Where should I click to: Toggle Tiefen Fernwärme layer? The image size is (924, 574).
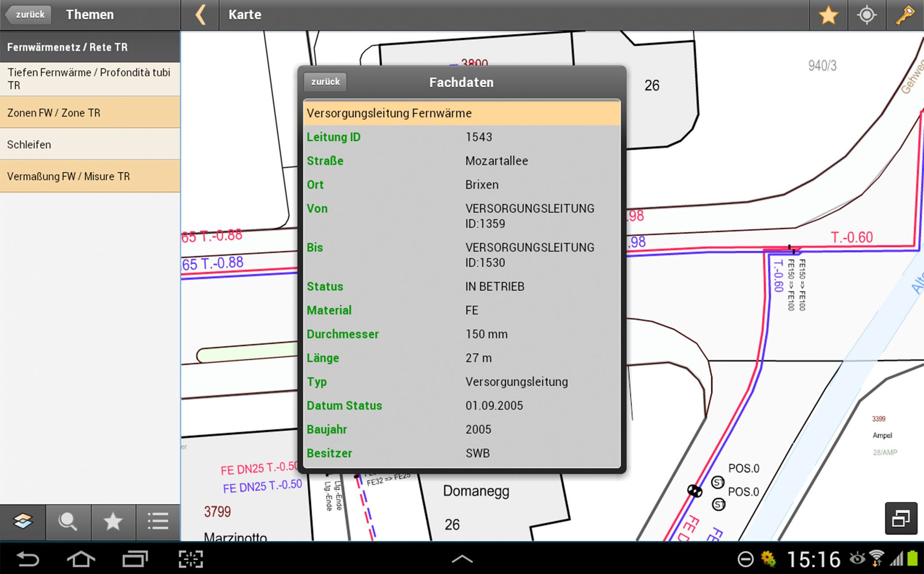pyautogui.click(x=90, y=79)
